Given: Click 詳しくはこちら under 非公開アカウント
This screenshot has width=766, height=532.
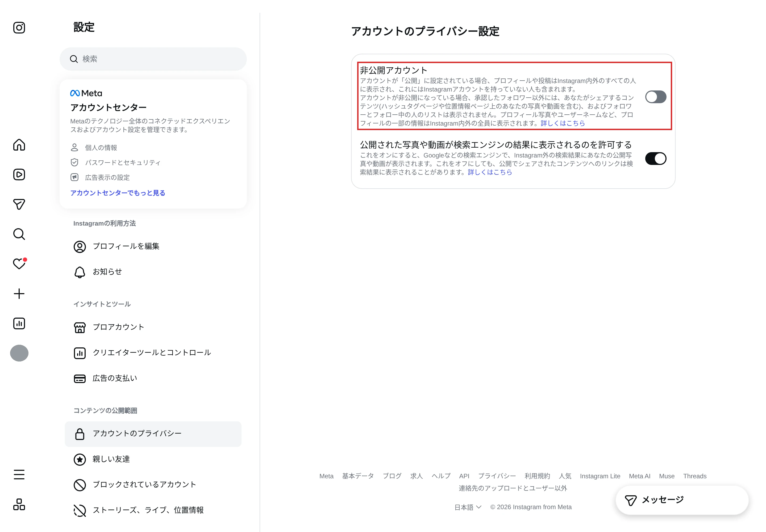Looking at the screenshot, I should (x=563, y=123).
